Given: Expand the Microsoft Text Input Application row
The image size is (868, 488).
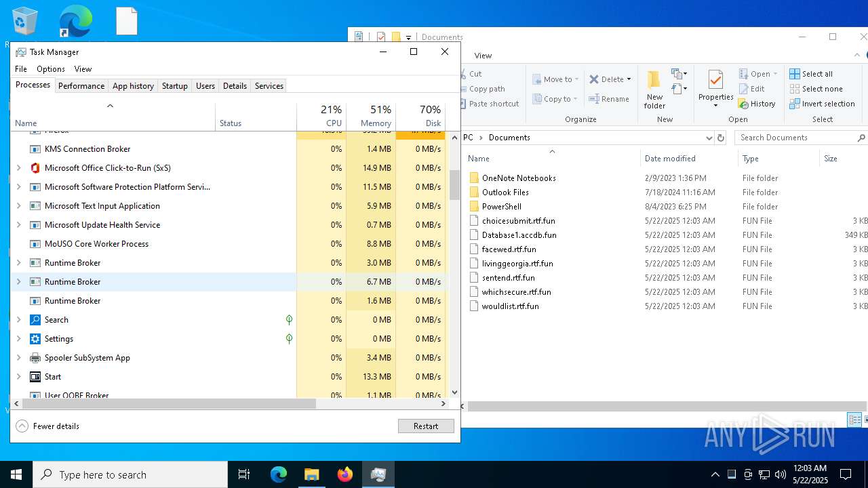Looking at the screenshot, I should [18, 206].
